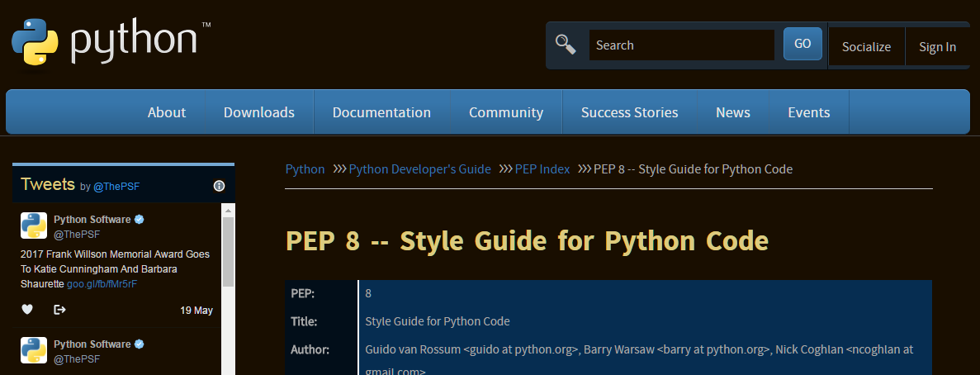Open the Socialize menu

tap(866, 47)
